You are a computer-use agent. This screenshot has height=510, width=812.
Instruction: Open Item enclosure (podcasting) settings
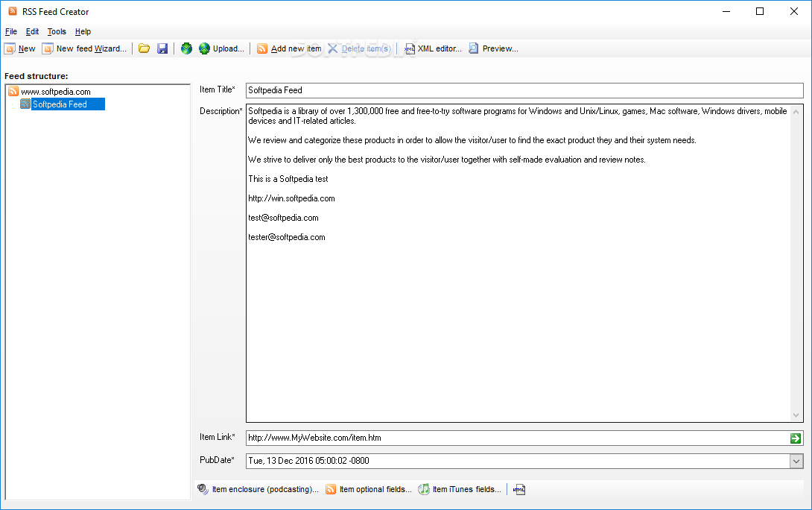pos(258,489)
